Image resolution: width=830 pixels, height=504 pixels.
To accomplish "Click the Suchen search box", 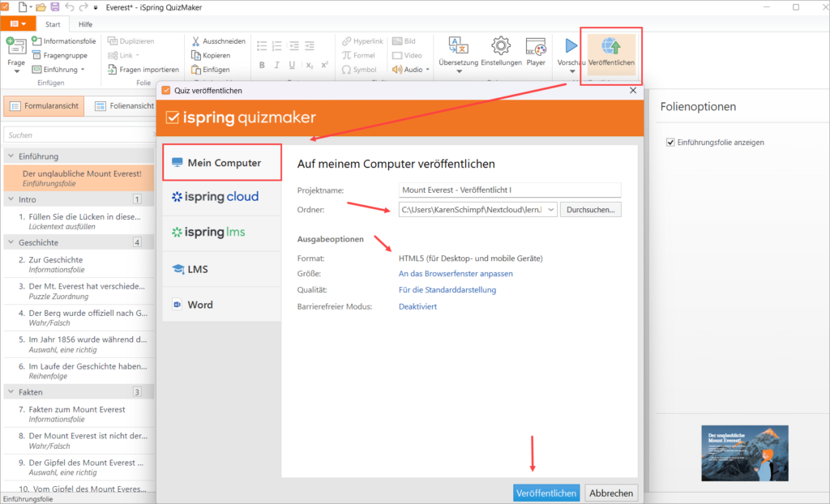I will [x=79, y=135].
